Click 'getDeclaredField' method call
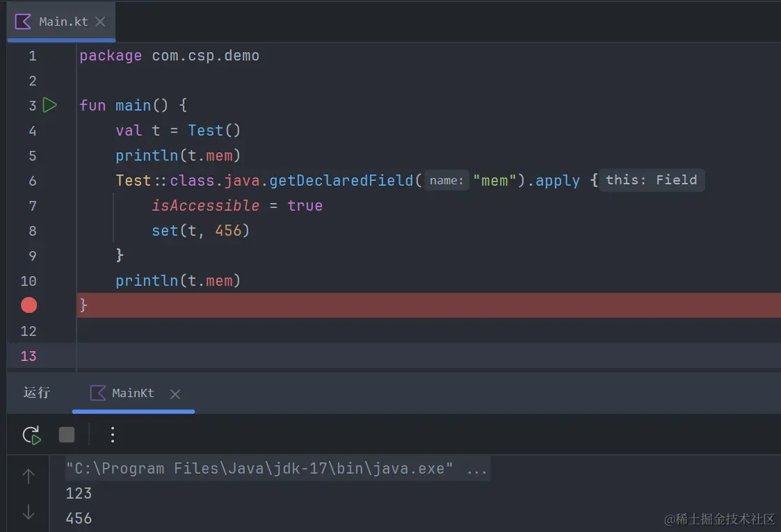 341,180
